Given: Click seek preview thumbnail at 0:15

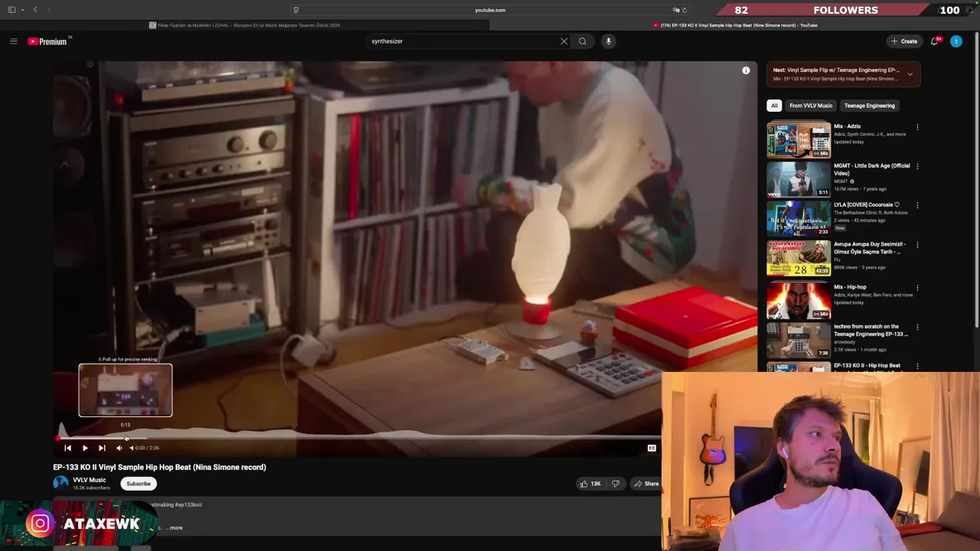Looking at the screenshot, I should (126, 390).
